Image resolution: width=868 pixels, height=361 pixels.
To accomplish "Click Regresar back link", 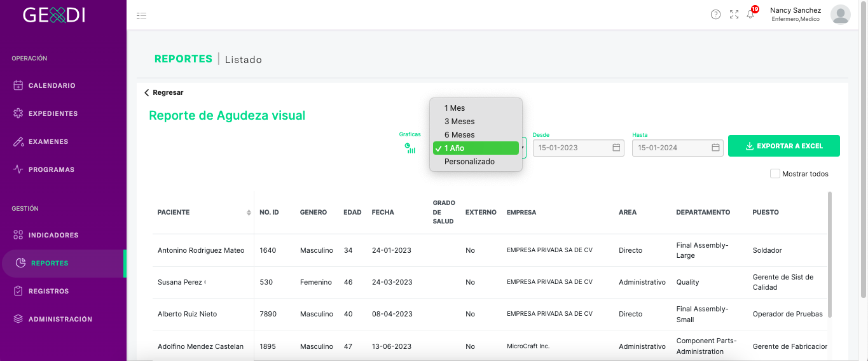I will click(x=163, y=92).
